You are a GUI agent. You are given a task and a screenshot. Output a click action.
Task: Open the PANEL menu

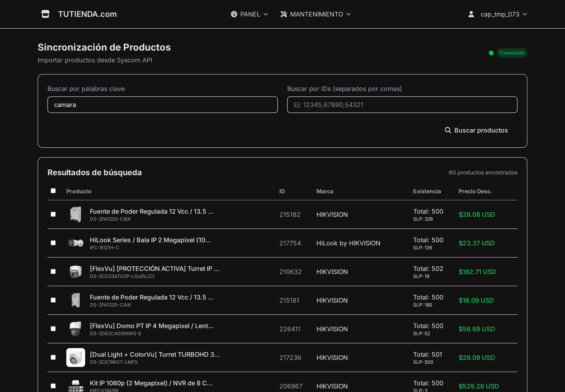tap(249, 14)
